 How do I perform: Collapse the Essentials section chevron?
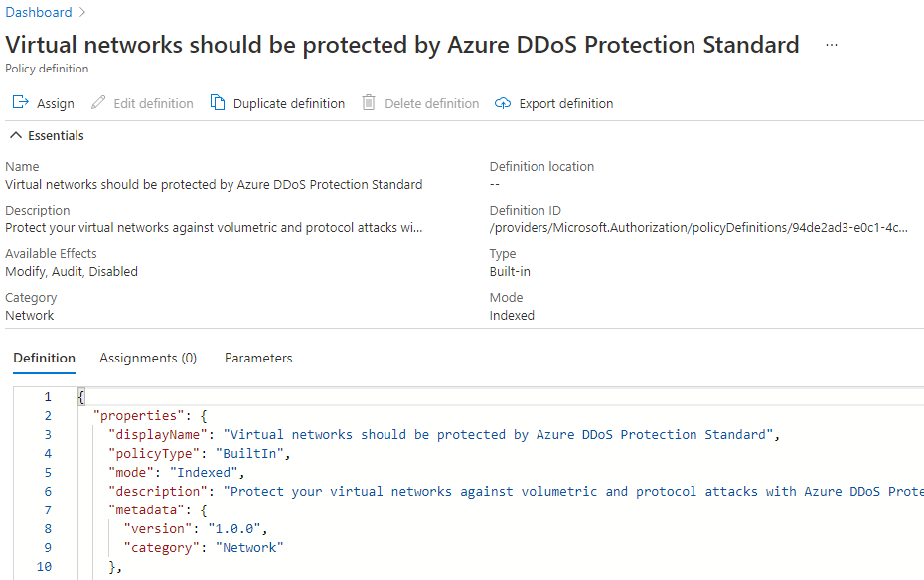(x=15, y=136)
